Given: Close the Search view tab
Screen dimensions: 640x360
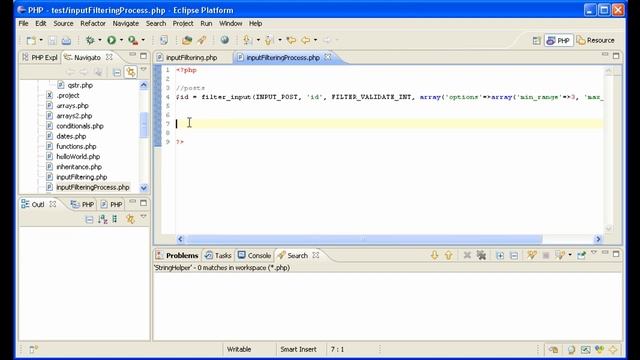Looking at the screenshot, I should coord(316,255).
